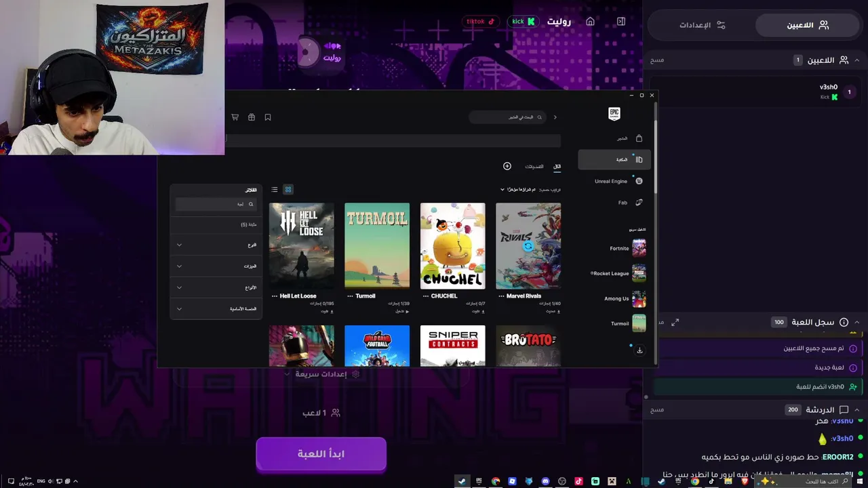Open the Brotato game tile
This screenshot has height=488, width=868.
pos(528,346)
